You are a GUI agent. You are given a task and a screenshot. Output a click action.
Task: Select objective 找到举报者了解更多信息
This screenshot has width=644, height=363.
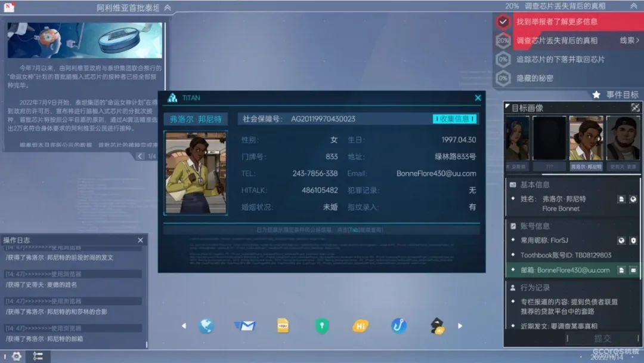[x=557, y=21]
